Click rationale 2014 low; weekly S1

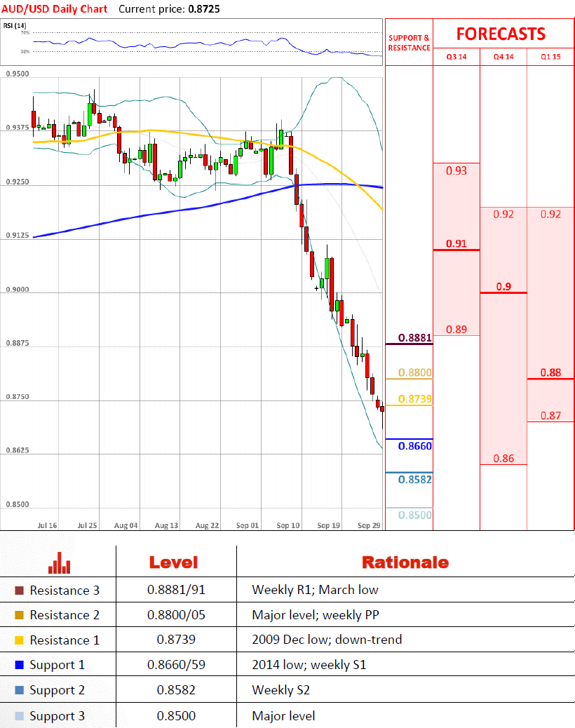point(309,665)
